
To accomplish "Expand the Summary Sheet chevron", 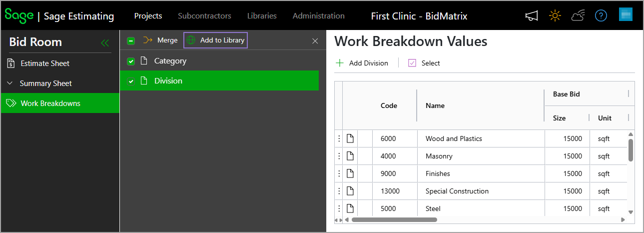I will (10, 83).
